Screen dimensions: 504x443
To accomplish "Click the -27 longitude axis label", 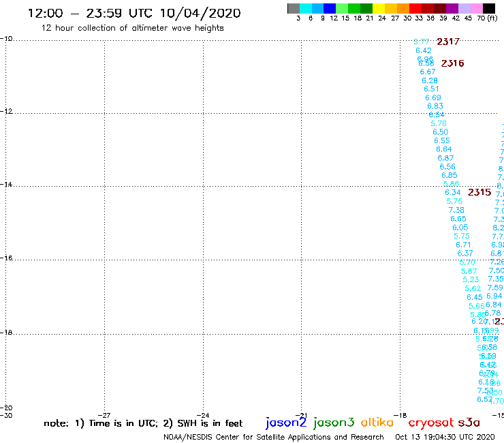I will [x=104, y=415].
